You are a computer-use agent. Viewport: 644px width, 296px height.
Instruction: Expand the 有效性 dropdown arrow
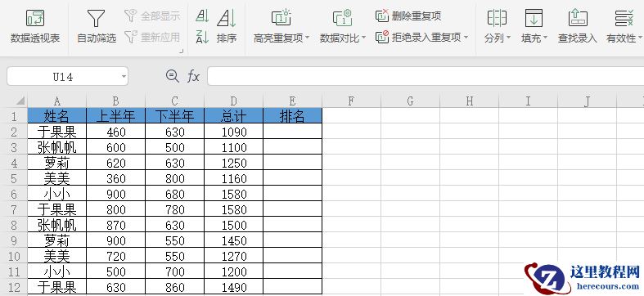coord(639,38)
